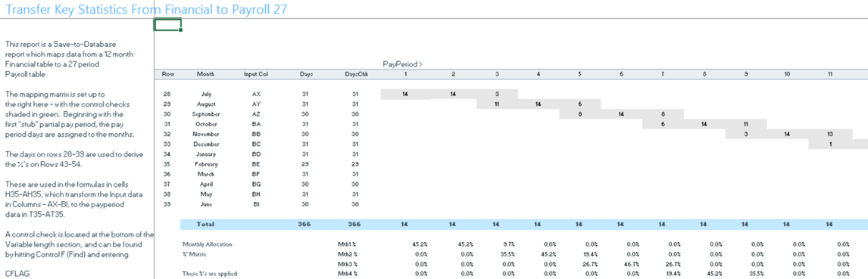Select row number 39 for June
The height and width of the screenshot is (279, 868).
(167, 204)
